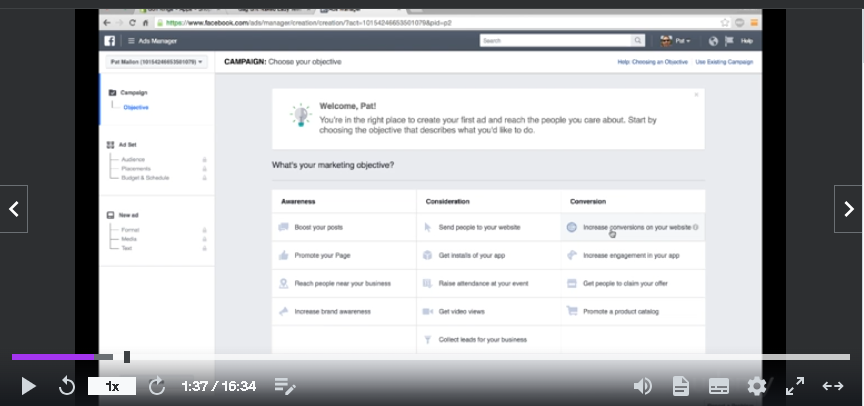This screenshot has width=864, height=406.
Task: Choose Increase conversions on your website
Action: pos(633,227)
